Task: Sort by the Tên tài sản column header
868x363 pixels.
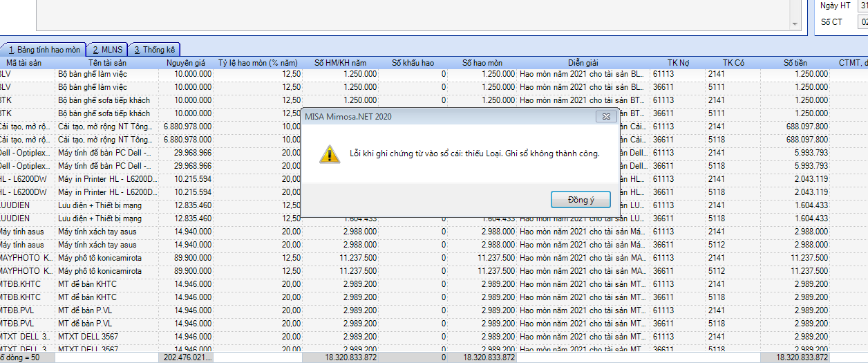Action: 106,62
